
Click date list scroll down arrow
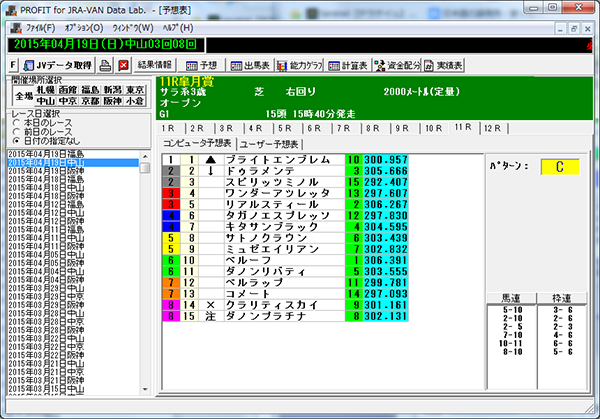[x=145, y=390]
